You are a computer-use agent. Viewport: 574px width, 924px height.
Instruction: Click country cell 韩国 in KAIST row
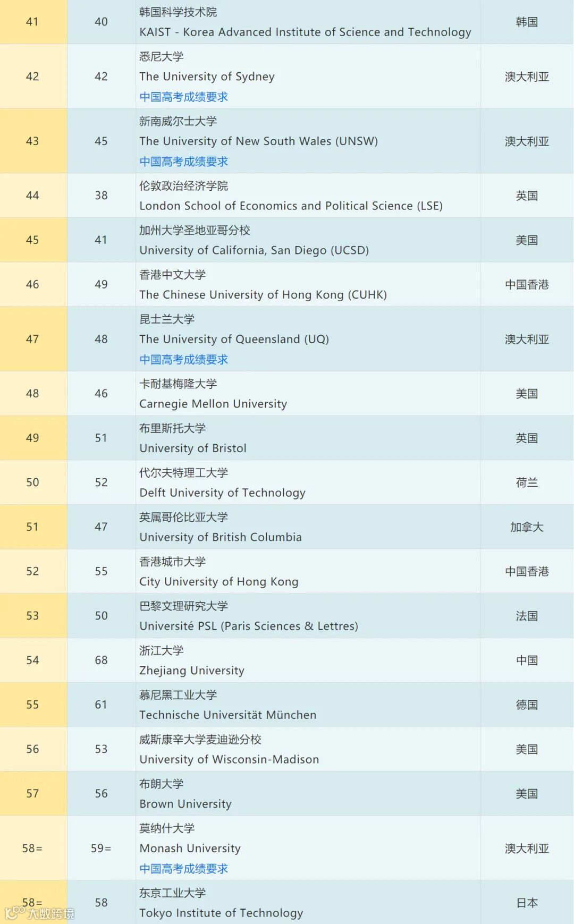pyautogui.click(x=527, y=22)
